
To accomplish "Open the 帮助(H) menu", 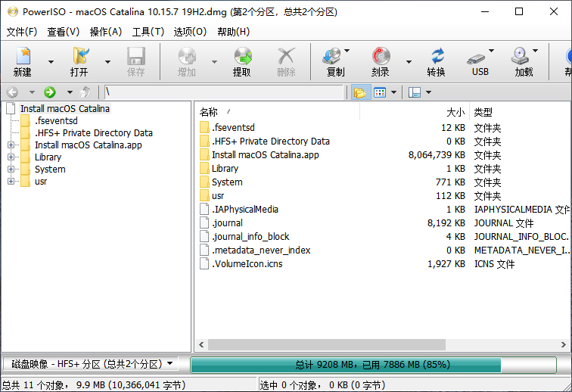I will click(x=234, y=32).
